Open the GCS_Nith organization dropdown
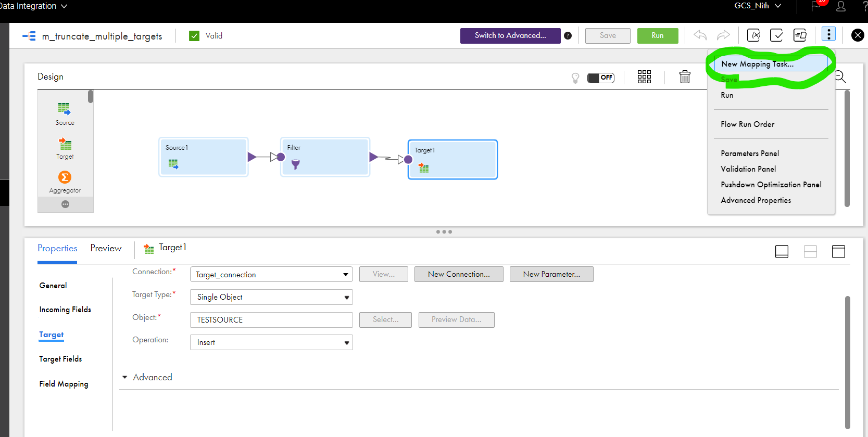This screenshot has height=437, width=868. tap(758, 6)
